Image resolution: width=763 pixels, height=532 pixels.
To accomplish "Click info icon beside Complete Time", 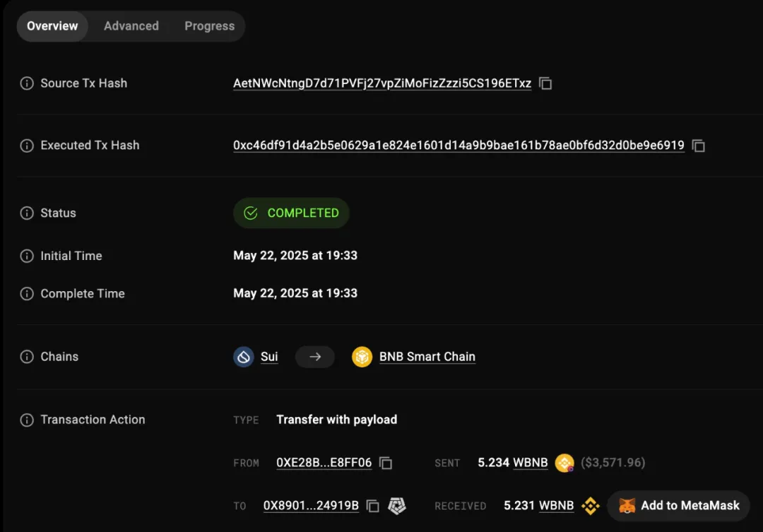I will [x=27, y=294].
